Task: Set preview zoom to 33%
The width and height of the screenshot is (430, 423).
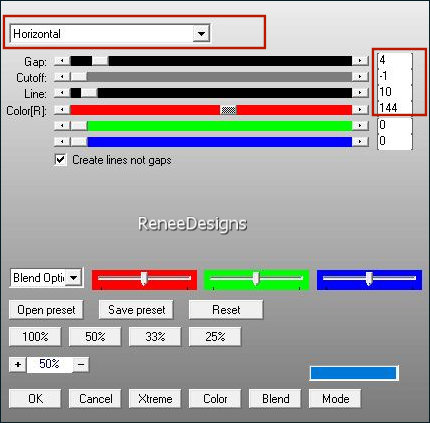Action: pyautogui.click(x=155, y=336)
